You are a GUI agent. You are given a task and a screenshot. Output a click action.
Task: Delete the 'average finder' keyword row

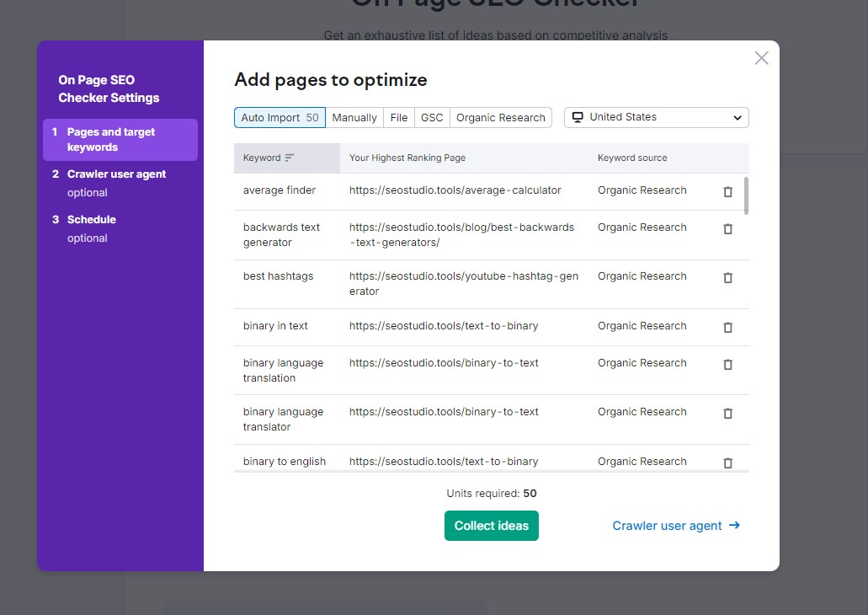coord(728,192)
